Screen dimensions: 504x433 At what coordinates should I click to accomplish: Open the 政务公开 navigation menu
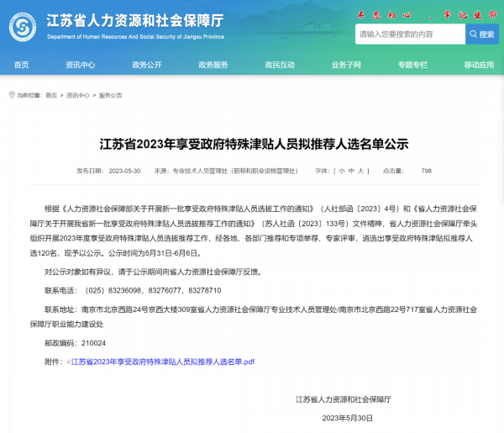(147, 65)
